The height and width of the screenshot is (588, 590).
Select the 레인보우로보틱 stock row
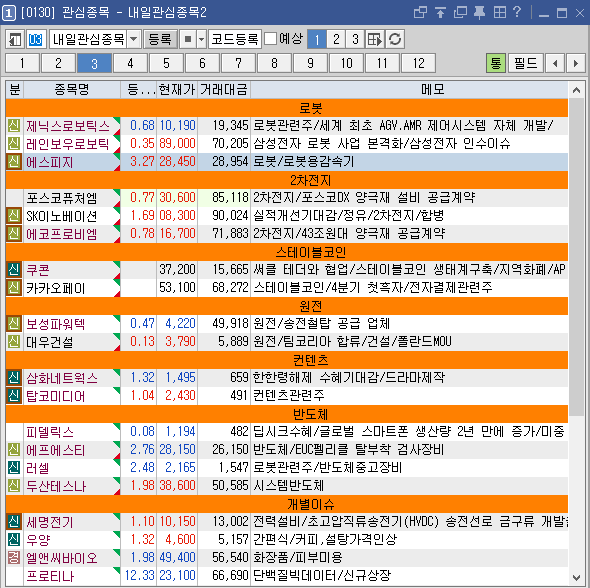pyautogui.click(x=287, y=143)
